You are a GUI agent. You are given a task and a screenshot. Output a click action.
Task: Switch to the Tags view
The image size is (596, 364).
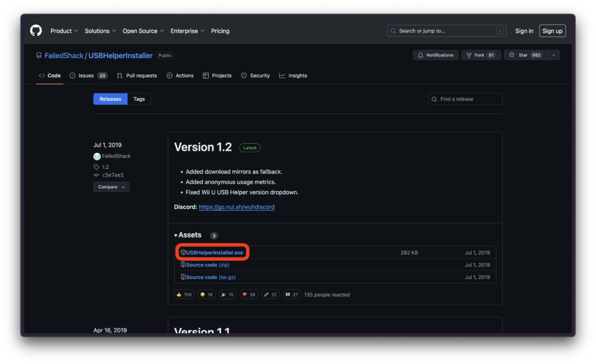pyautogui.click(x=139, y=99)
